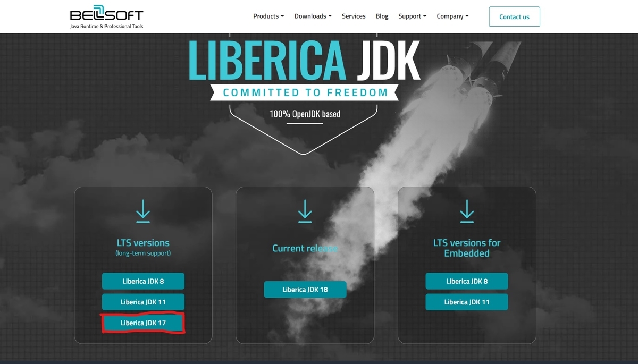
Task: Click download arrow icon above Current release
Action: point(305,211)
